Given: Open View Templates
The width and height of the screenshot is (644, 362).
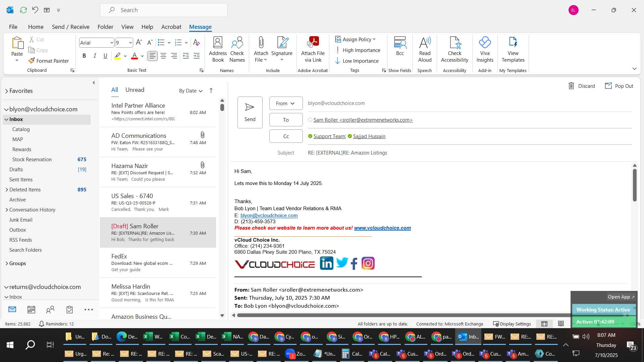Looking at the screenshot, I should 513,50.
